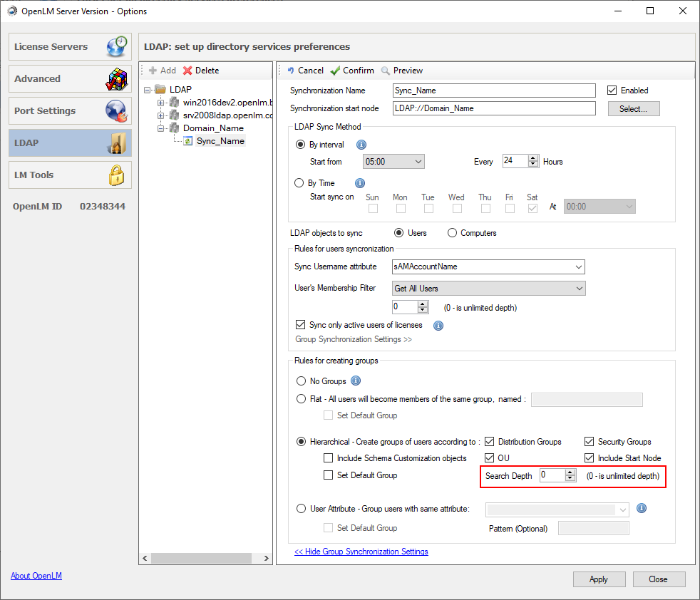Click info icon next to By interval
The height and width of the screenshot is (600, 700).
point(361,145)
